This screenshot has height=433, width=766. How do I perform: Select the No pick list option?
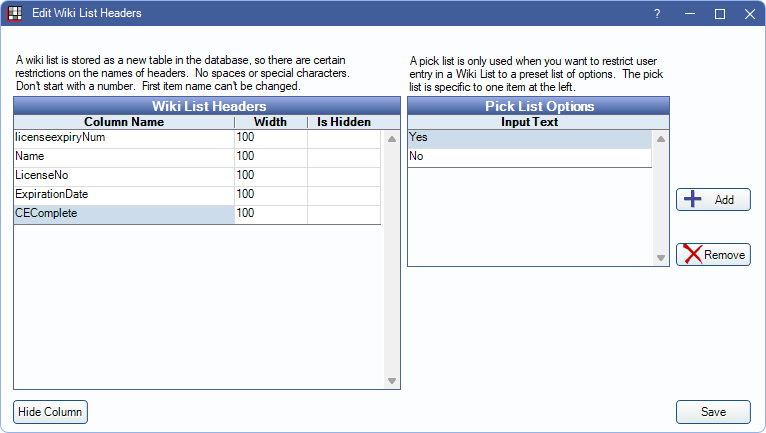(x=529, y=157)
